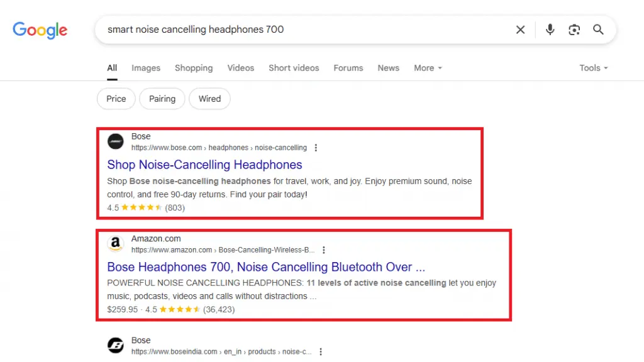The height and width of the screenshot is (362, 644).
Task: Clear the search box with X icon
Action: (520, 30)
